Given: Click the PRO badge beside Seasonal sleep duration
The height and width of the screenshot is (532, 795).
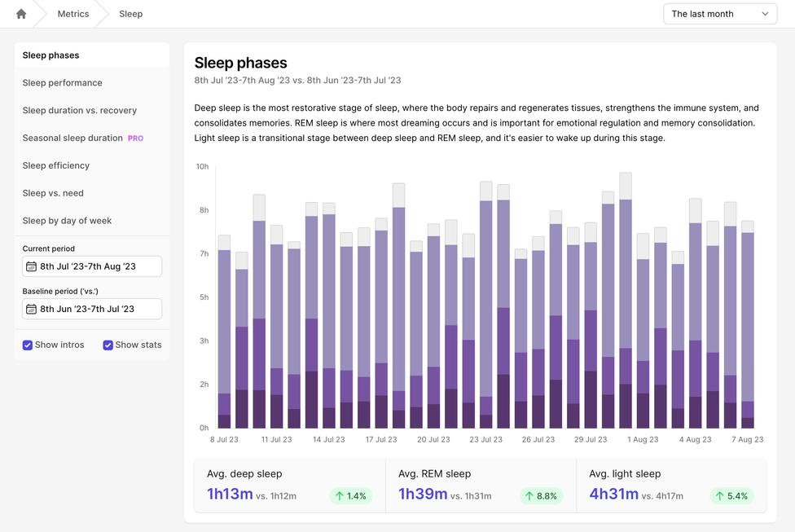Looking at the screenshot, I should tap(135, 138).
